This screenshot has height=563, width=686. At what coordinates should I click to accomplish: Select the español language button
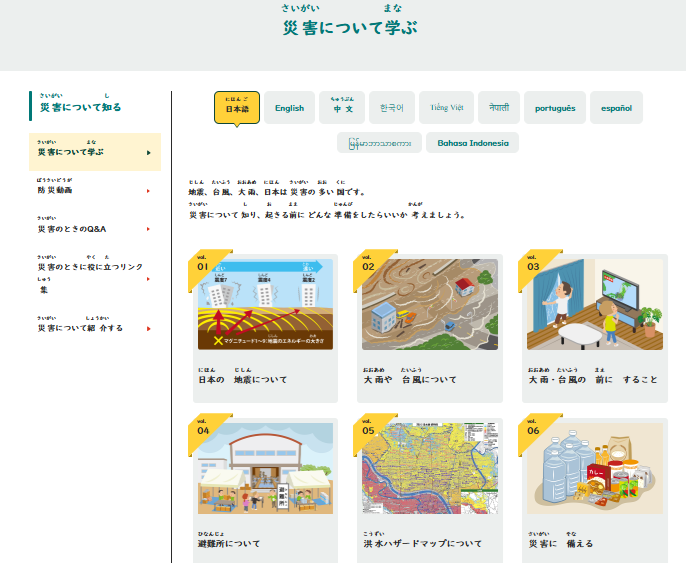616,108
